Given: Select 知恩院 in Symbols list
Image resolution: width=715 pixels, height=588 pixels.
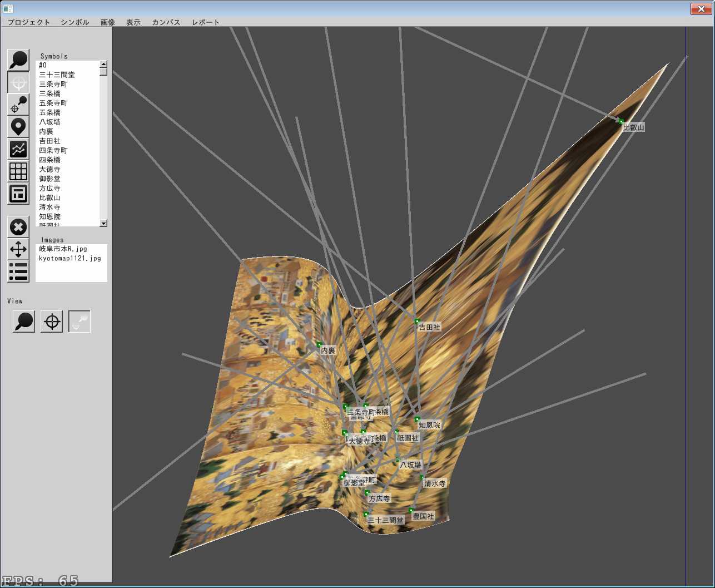Looking at the screenshot, I should [x=67, y=216].
